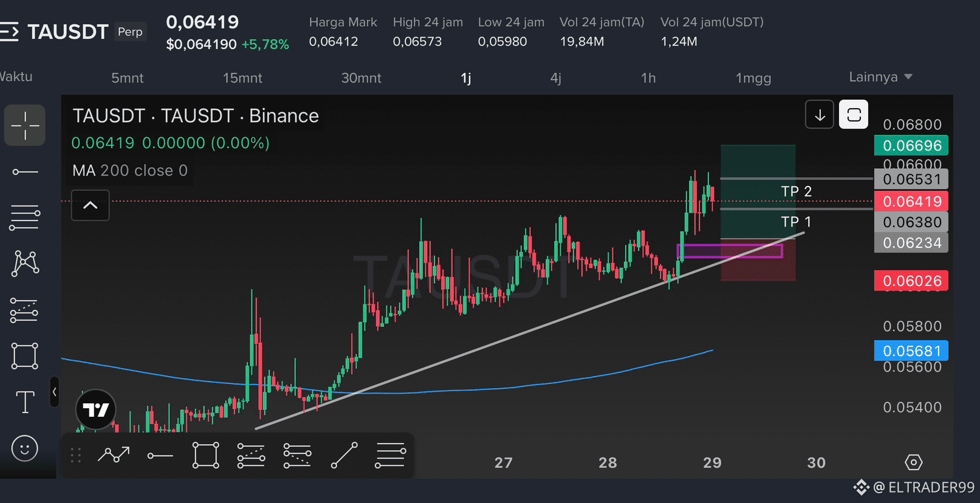Click the download arrow button on chart
This screenshot has height=503, width=980.
[x=820, y=115]
